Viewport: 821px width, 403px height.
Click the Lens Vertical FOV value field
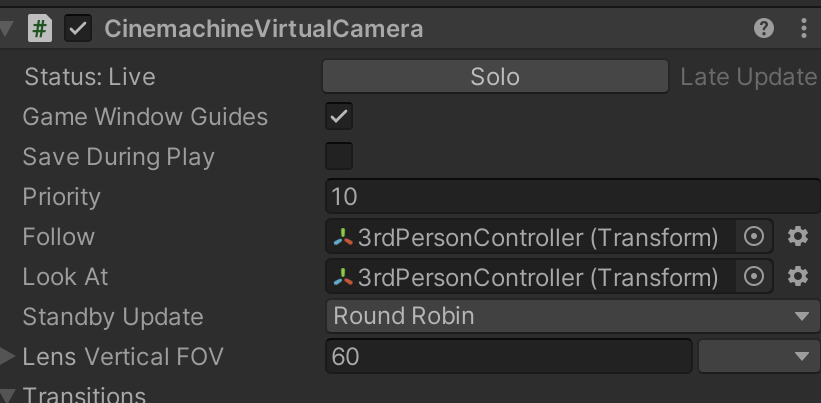[508, 356]
